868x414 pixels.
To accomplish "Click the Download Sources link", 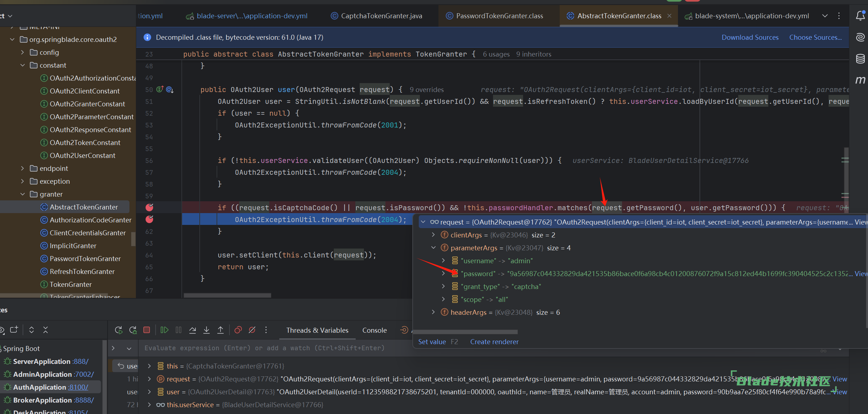I will click(750, 37).
